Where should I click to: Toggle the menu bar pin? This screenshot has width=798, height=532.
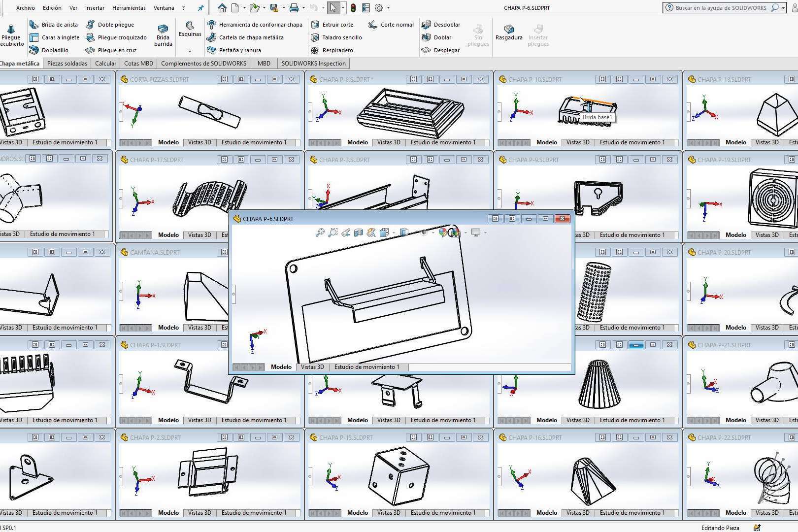200,8
